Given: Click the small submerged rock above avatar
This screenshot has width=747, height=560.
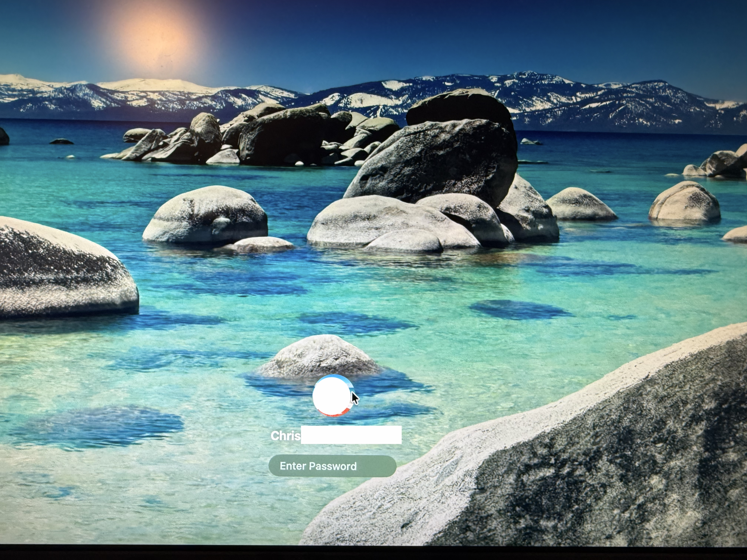Looking at the screenshot, I should [x=319, y=357].
